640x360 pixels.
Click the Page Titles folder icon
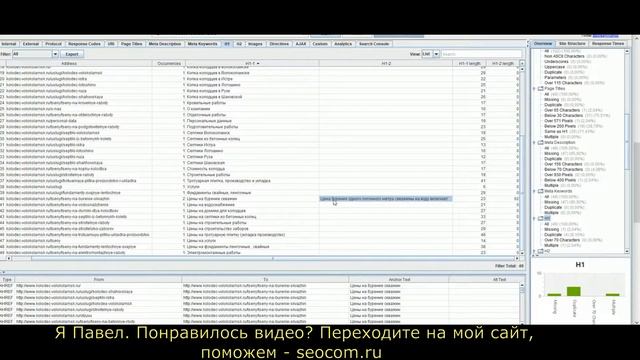(540, 89)
